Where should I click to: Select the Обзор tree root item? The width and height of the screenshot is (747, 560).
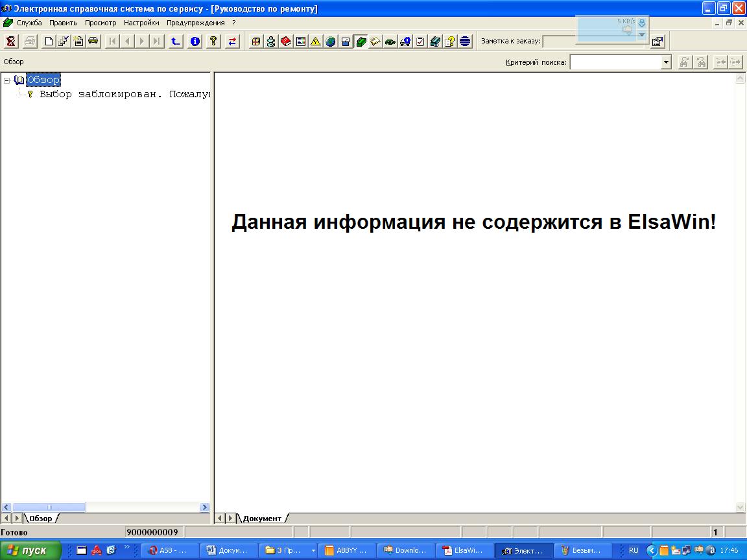43,80
